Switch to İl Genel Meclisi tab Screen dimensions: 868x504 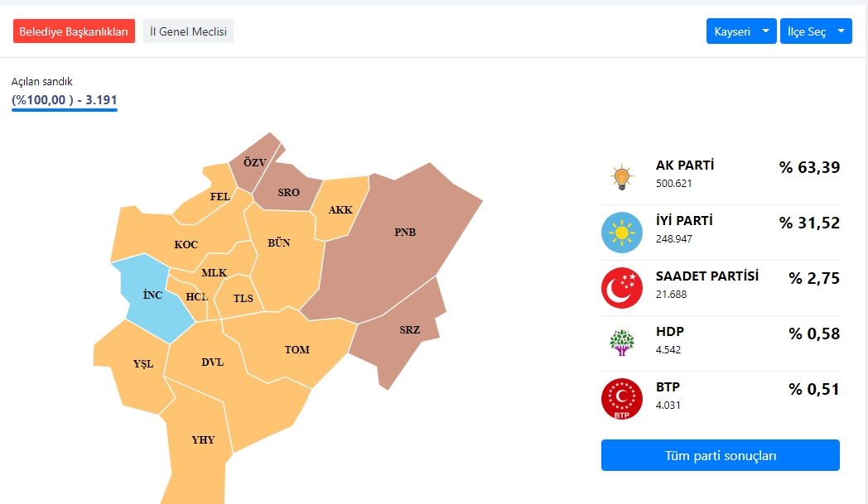188,31
